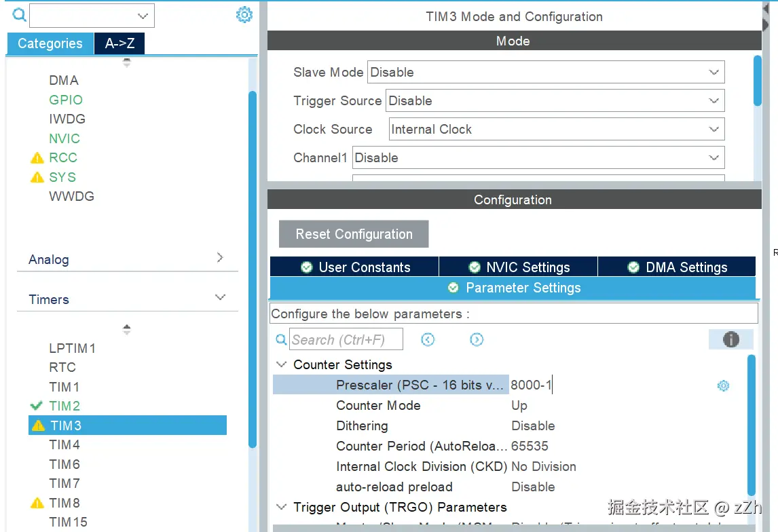
Task: Switch to the A->Z tab
Action: [x=119, y=43]
